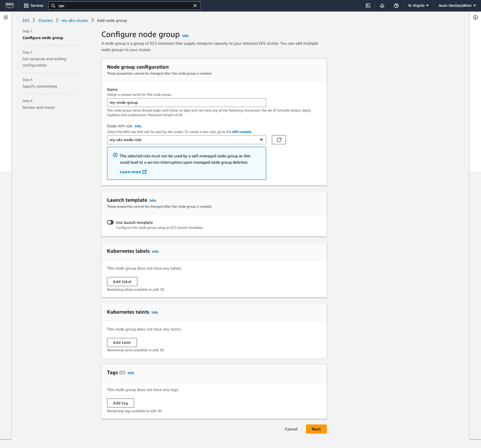This screenshot has width=481, height=448.
Task: Open the navigation sidebar hamburger menu
Action: pos(6,17)
